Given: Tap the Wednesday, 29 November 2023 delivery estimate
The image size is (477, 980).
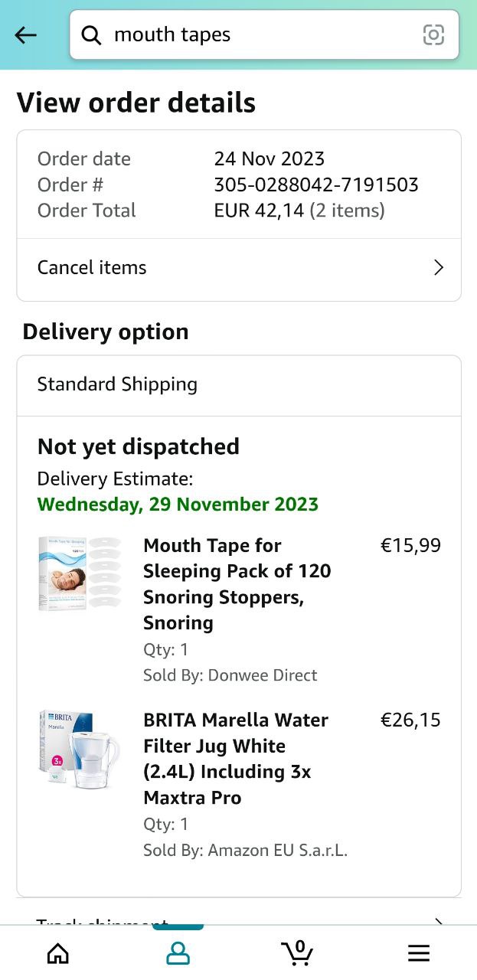Looking at the screenshot, I should pyautogui.click(x=178, y=505).
